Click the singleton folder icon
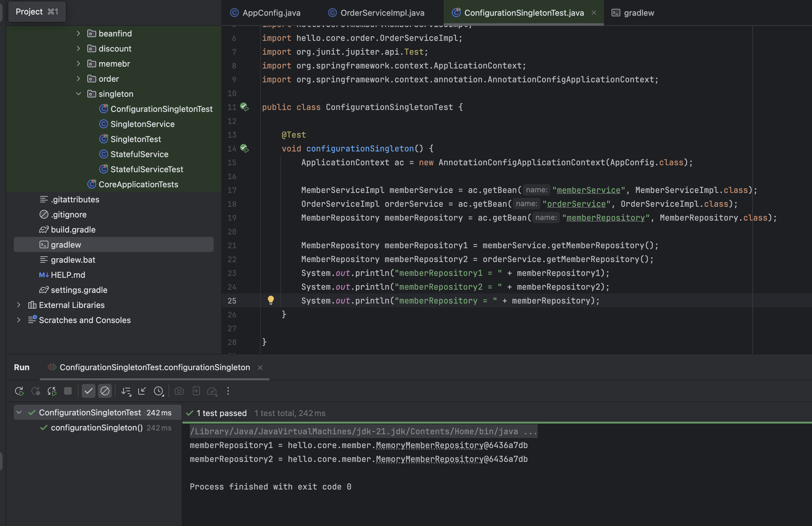The width and height of the screenshot is (812, 526). (91, 93)
